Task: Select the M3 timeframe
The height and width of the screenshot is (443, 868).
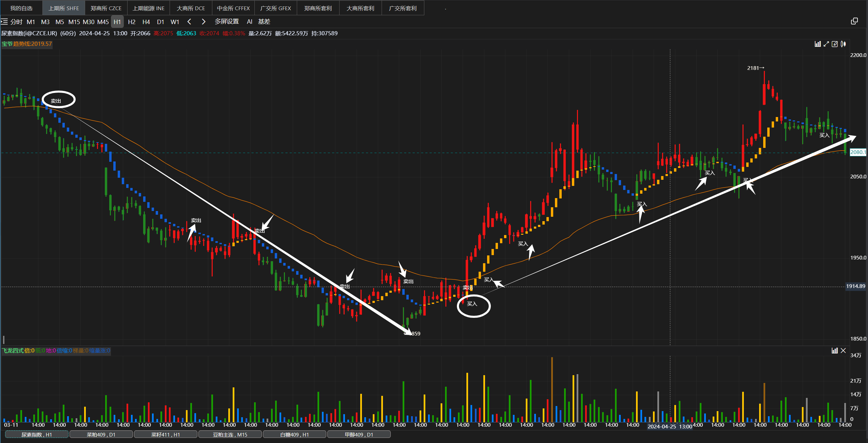Action: 45,22
